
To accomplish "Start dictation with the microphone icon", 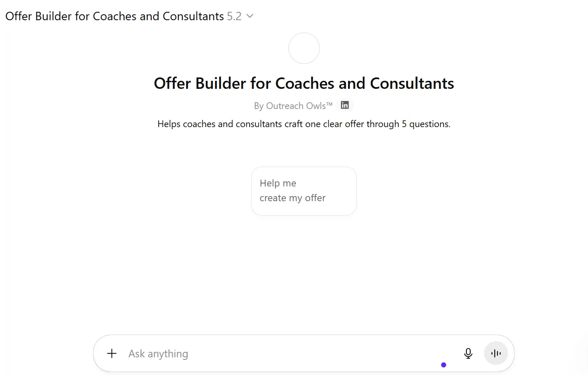I will [x=468, y=354].
